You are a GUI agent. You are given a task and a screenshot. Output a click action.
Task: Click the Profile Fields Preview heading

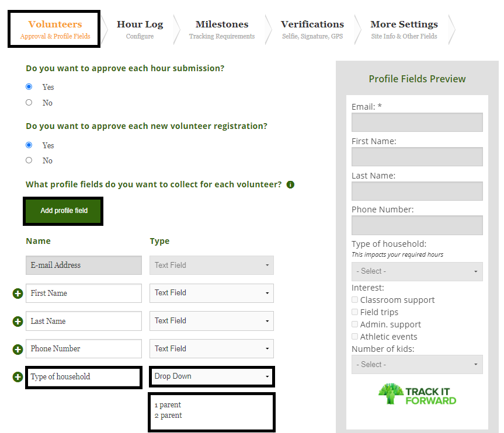417,79
